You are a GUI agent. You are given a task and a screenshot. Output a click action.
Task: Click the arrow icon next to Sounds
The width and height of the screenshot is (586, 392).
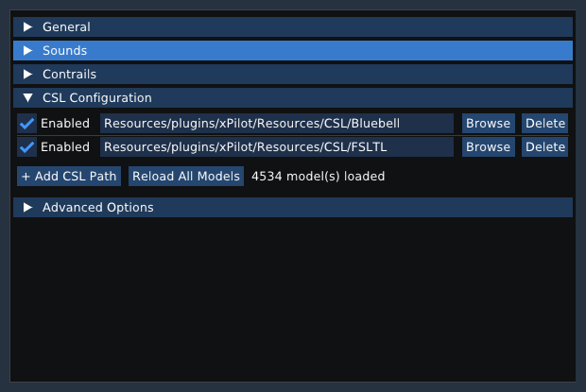click(x=27, y=51)
